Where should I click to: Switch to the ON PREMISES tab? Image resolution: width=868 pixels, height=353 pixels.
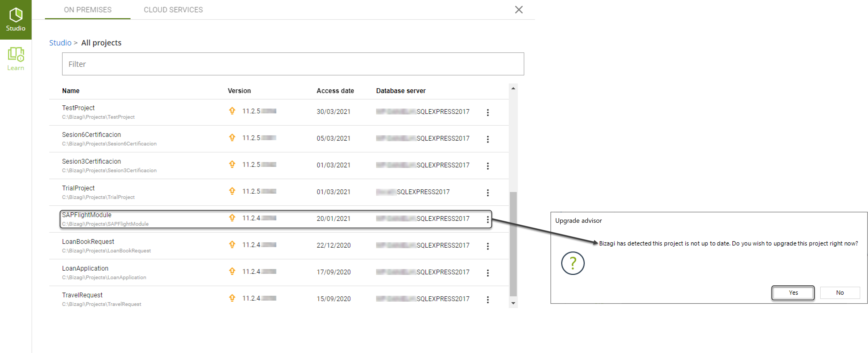[88, 10]
